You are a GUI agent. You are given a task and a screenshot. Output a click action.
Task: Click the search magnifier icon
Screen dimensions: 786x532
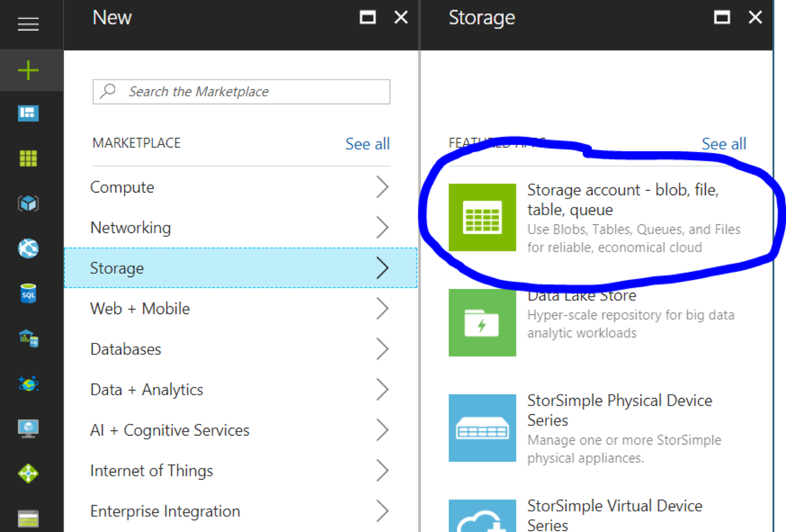click(108, 91)
